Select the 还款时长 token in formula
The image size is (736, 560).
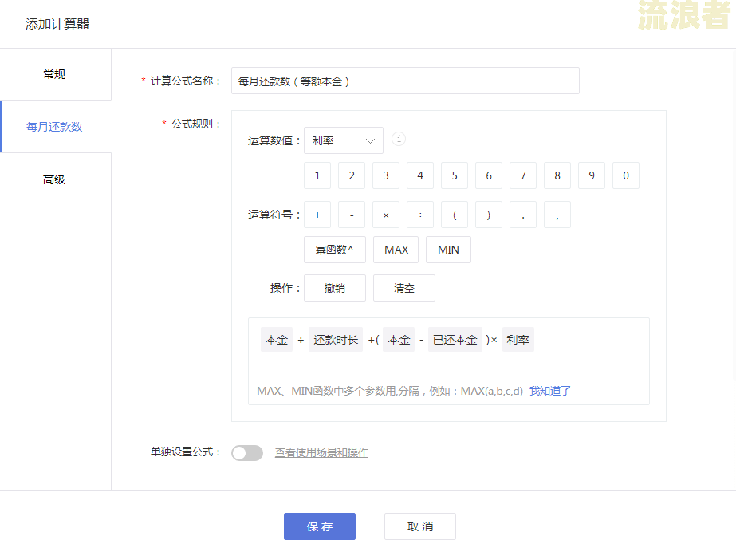pos(336,339)
